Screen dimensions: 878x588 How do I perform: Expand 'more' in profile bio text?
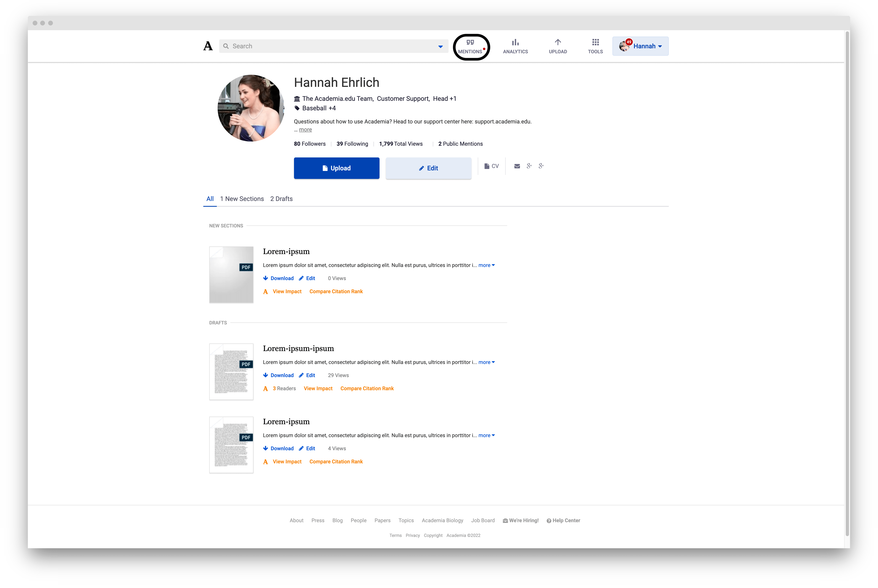coord(305,130)
